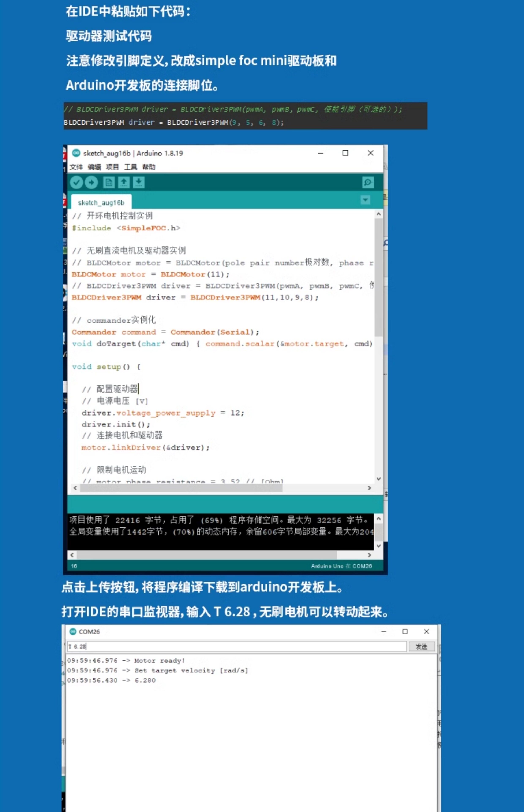Click the '// 开环电机控制实例' comment line
The height and width of the screenshot is (812, 524).
112,215
